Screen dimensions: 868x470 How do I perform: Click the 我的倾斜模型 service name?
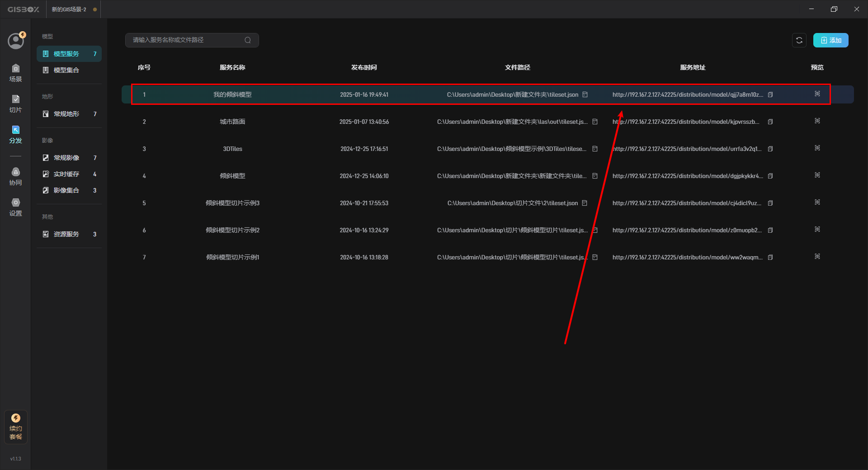232,94
